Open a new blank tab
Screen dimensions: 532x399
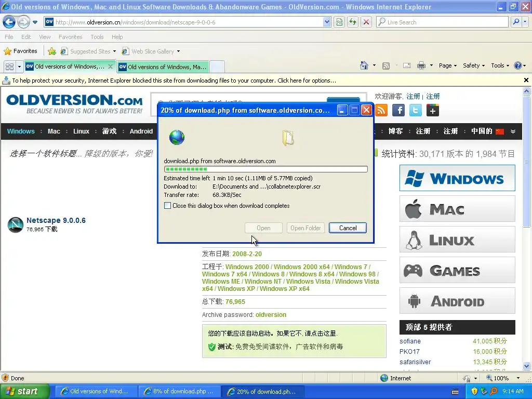point(217,67)
